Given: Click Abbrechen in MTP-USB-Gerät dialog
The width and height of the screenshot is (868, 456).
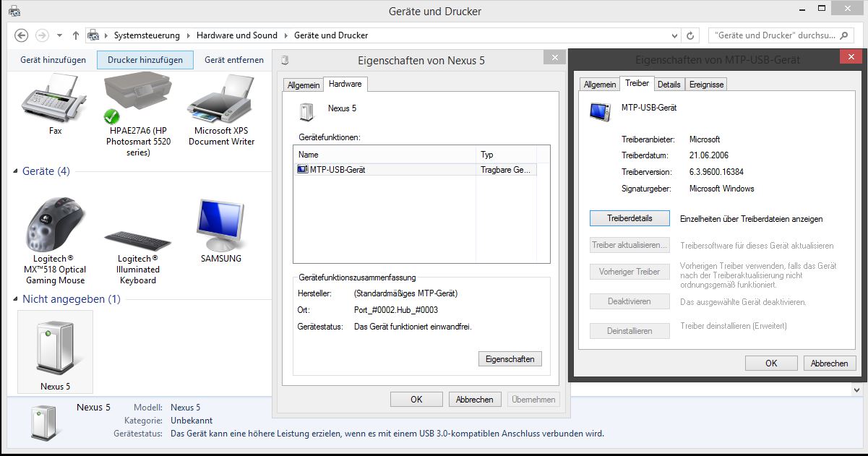Looking at the screenshot, I should (830, 363).
